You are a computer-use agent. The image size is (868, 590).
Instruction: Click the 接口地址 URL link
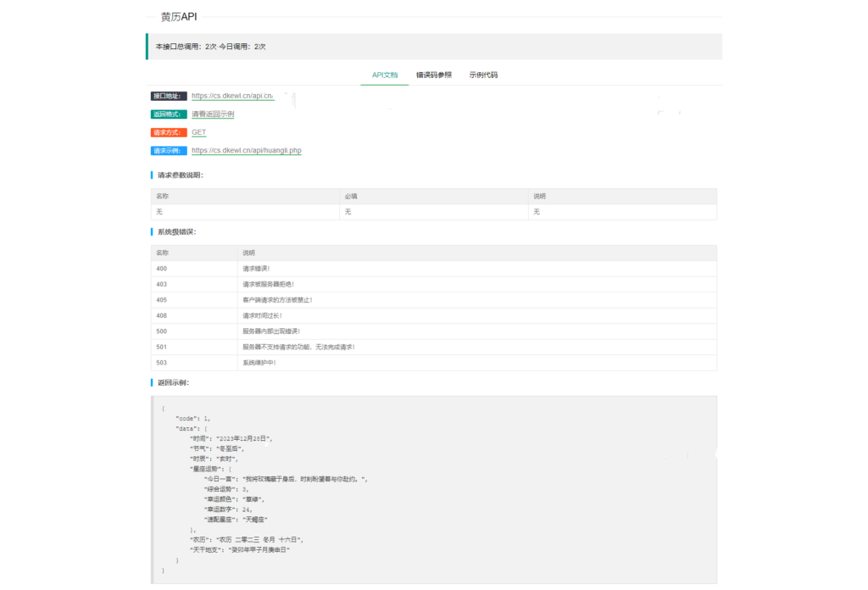[232, 96]
